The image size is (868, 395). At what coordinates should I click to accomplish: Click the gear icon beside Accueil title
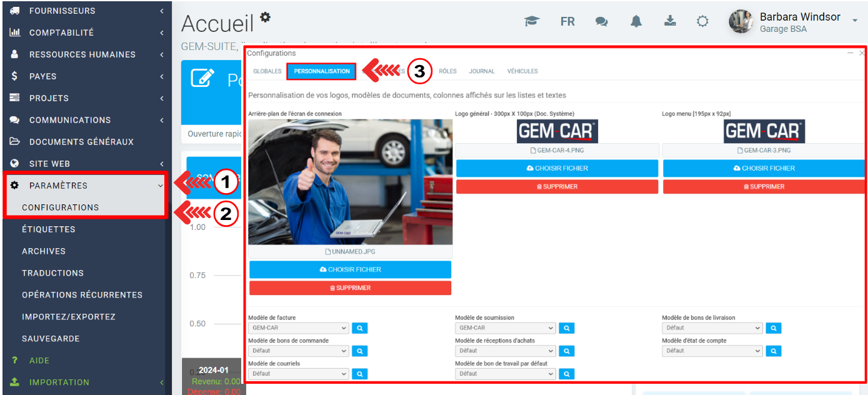click(x=266, y=17)
